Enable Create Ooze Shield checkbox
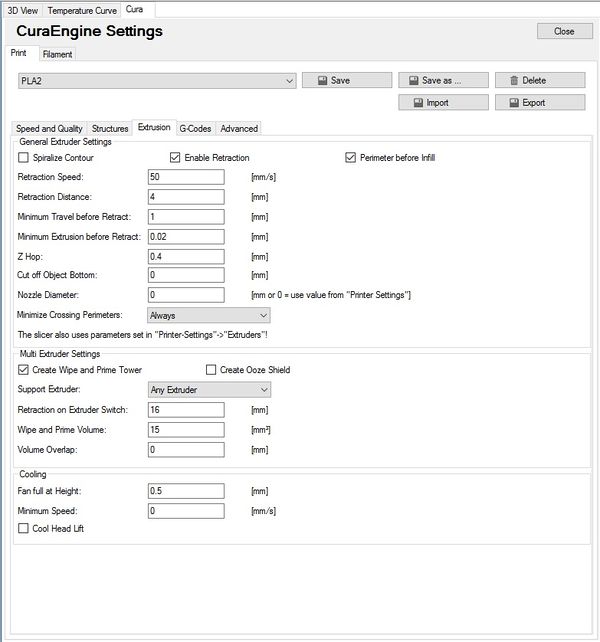The width and height of the screenshot is (600, 642). pos(211,370)
